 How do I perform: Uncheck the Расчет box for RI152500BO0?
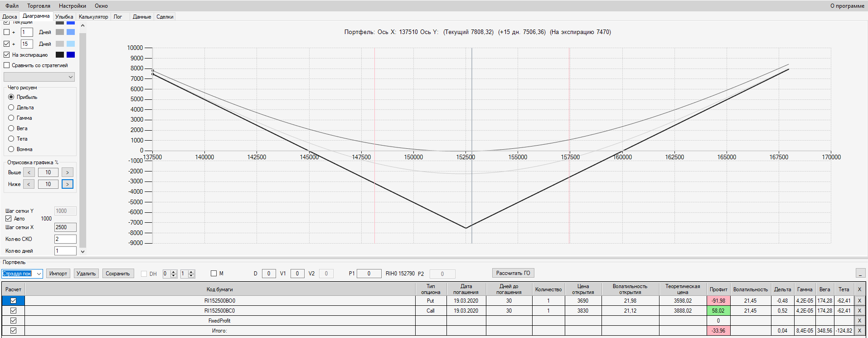pos(14,301)
